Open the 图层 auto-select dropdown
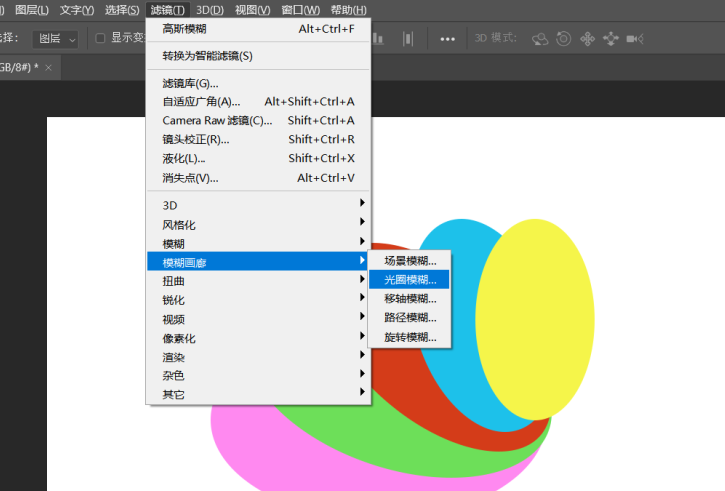The image size is (725, 491). (x=55, y=39)
